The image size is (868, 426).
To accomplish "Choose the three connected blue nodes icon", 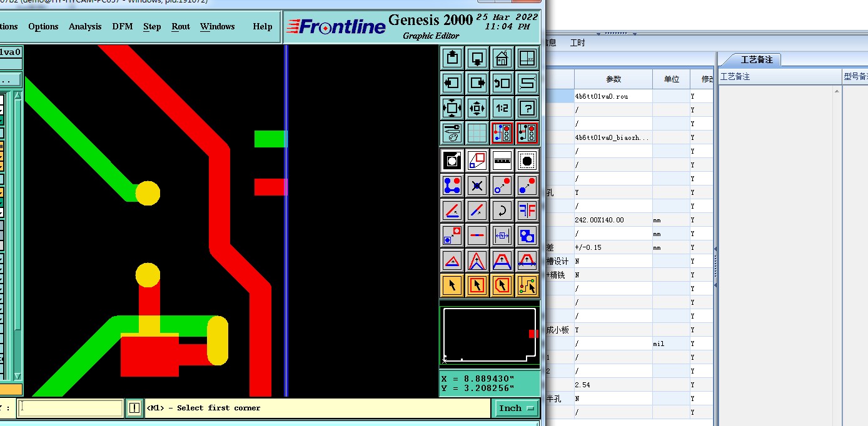I will pyautogui.click(x=452, y=186).
